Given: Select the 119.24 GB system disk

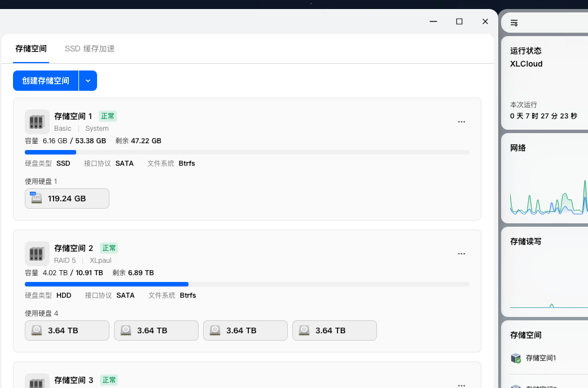Looking at the screenshot, I should click(67, 199).
